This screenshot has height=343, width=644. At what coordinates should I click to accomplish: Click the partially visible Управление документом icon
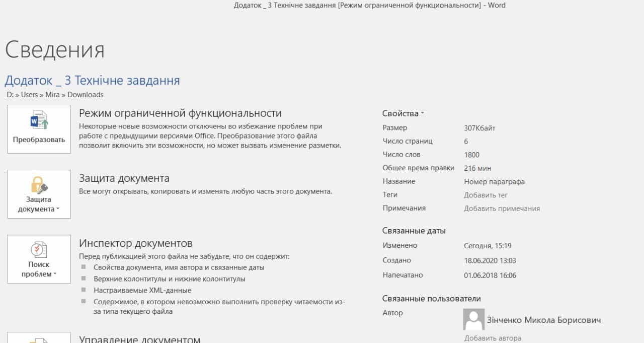point(39,338)
